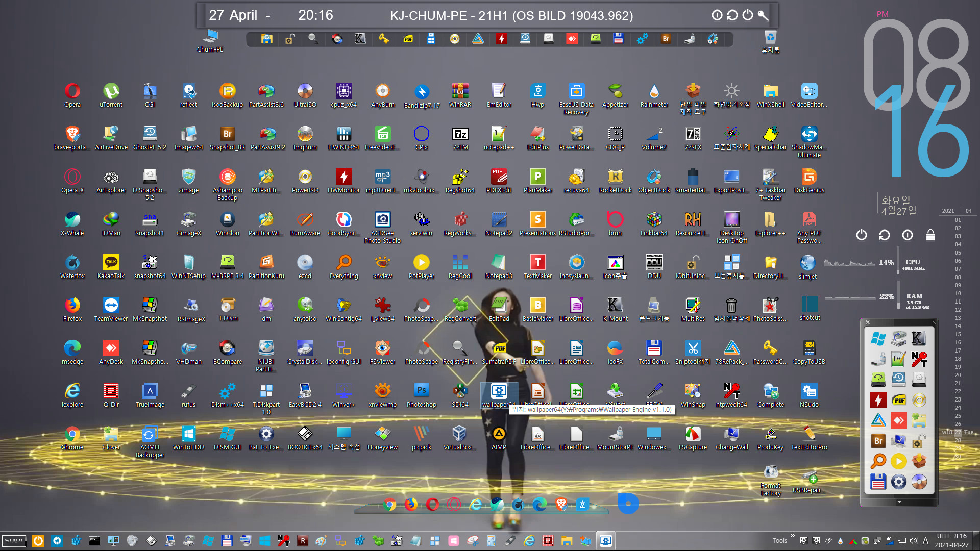Launch the WinClon icon

(x=227, y=224)
